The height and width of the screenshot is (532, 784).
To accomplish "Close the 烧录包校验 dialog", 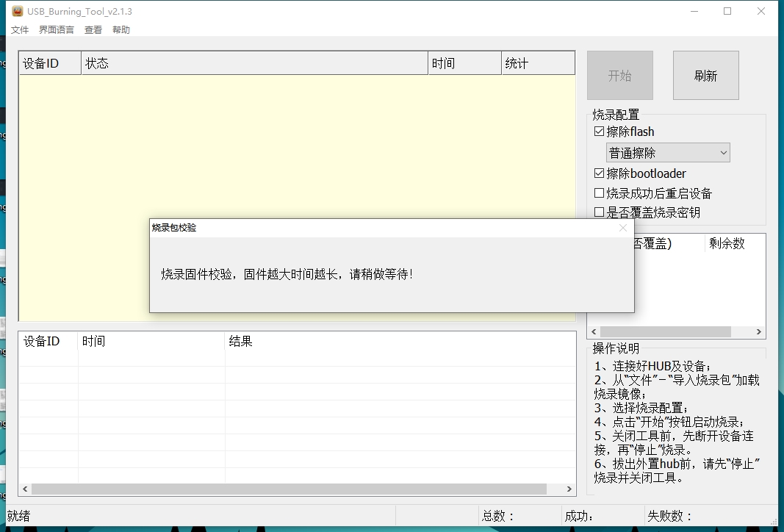I will coord(622,228).
